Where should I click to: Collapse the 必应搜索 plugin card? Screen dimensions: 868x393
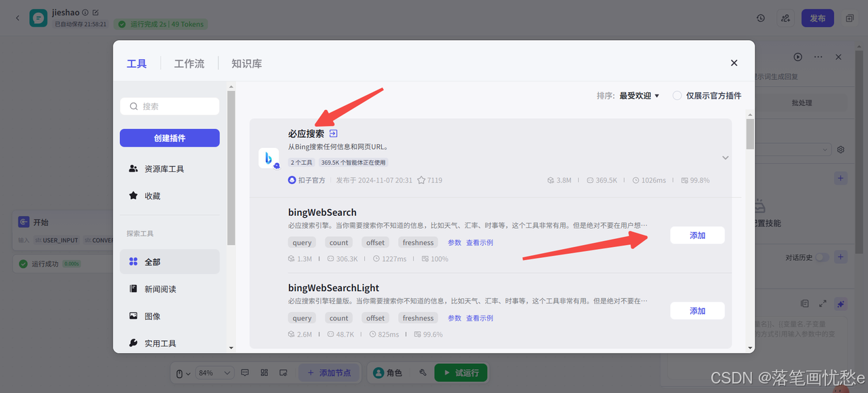(x=725, y=157)
